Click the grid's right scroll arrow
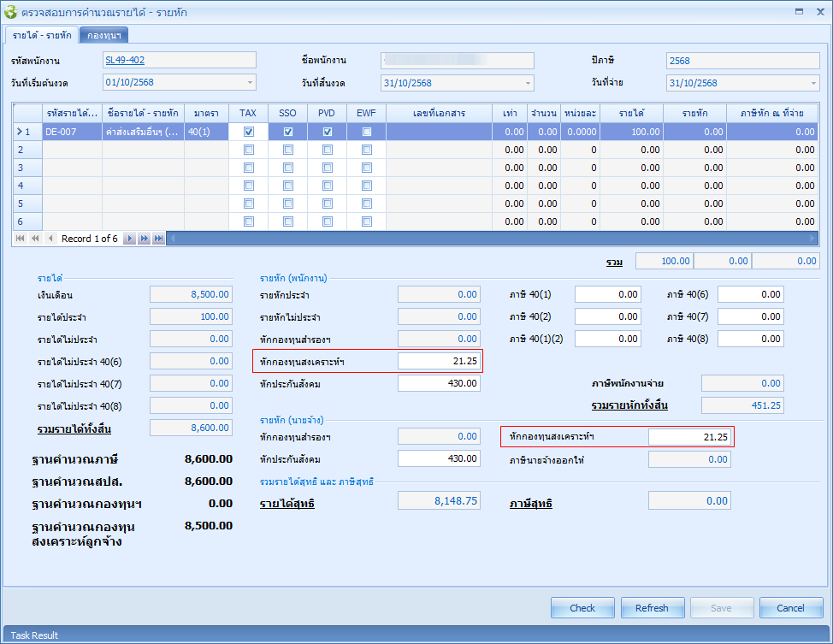 812,239
